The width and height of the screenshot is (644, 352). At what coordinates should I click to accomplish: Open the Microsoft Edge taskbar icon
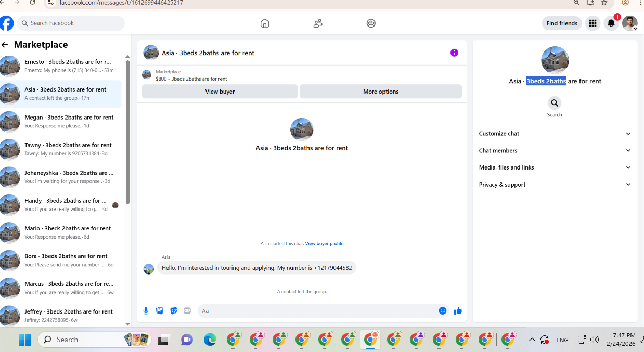pyautogui.click(x=210, y=340)
